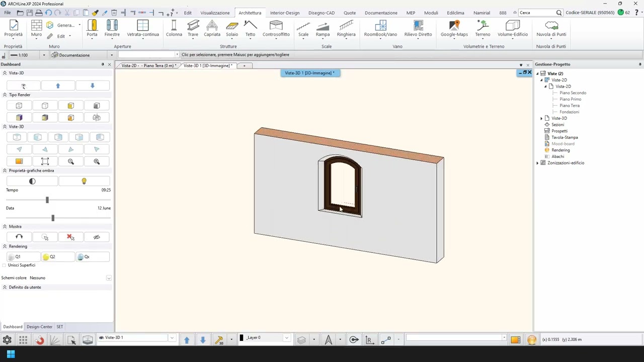The image size is (644, 362).
Task: Choose the Porta door tool
Action: tap(92, 28)
